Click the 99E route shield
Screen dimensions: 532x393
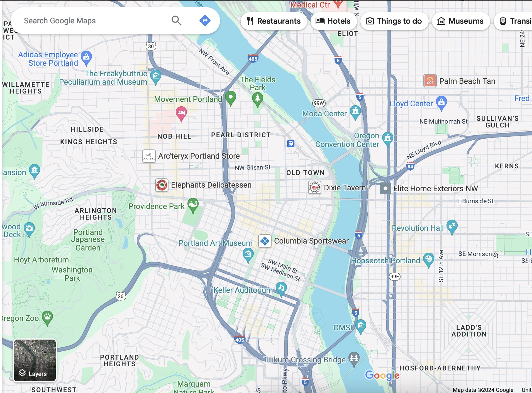394,276
